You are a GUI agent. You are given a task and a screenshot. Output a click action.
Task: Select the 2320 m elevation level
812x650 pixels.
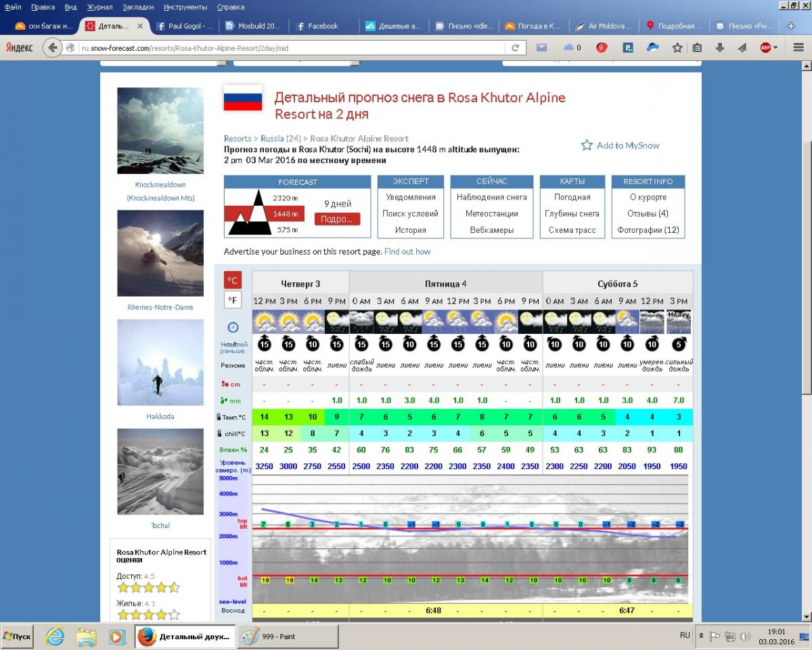tap(286, 198)
